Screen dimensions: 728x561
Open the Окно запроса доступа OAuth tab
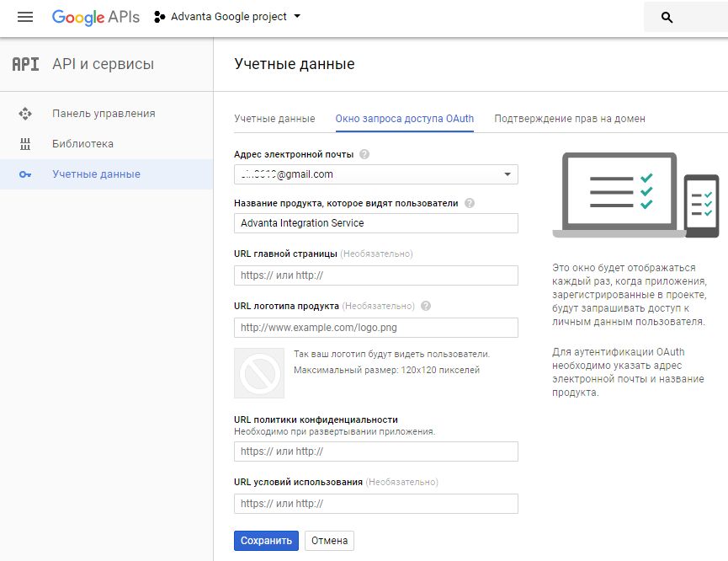(404, 119)
